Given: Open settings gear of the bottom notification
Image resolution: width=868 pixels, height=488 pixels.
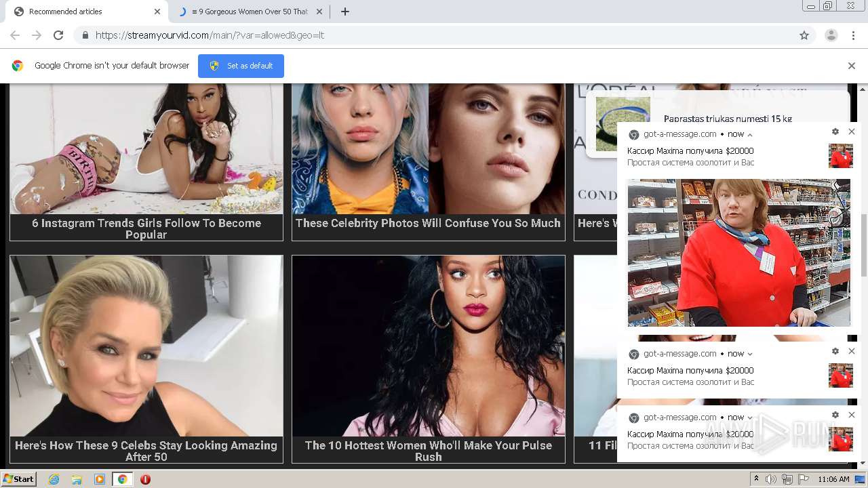Looking at the screenshot, I should [x=835, y=415].
